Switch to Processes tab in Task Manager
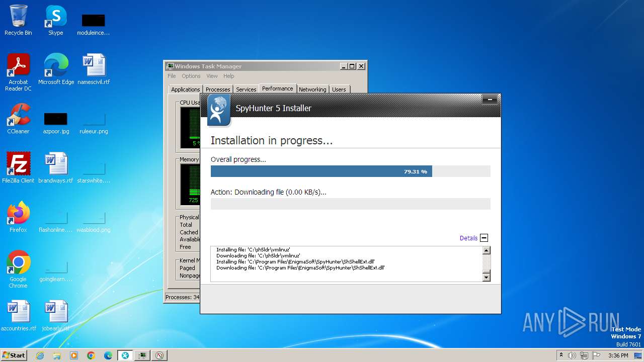Viewport: 644px width, 362px height. coord(218,89)
